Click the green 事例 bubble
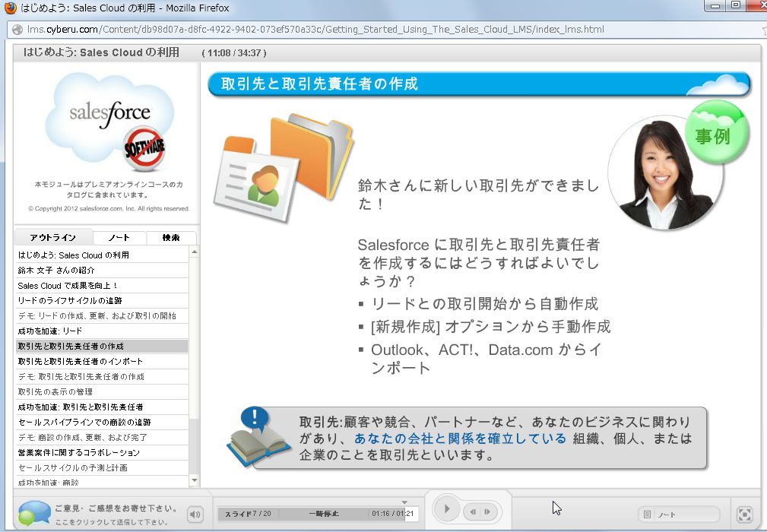 coord(717,132)
